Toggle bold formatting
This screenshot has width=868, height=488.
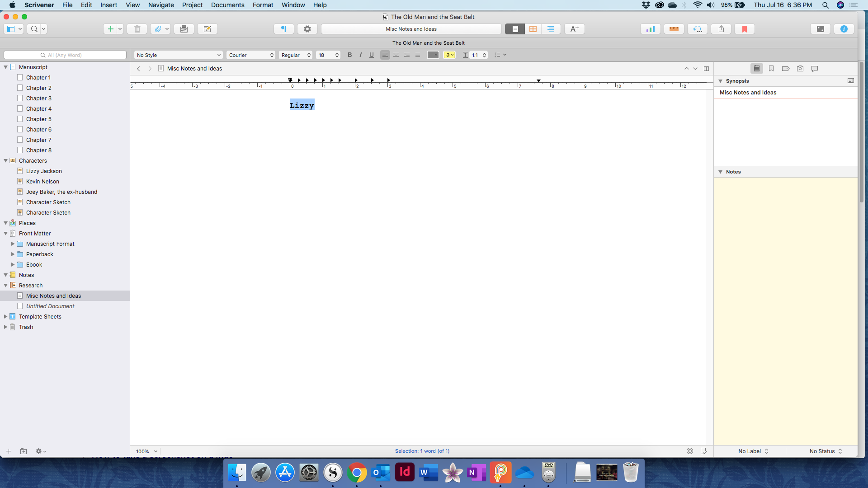(349, 55)
